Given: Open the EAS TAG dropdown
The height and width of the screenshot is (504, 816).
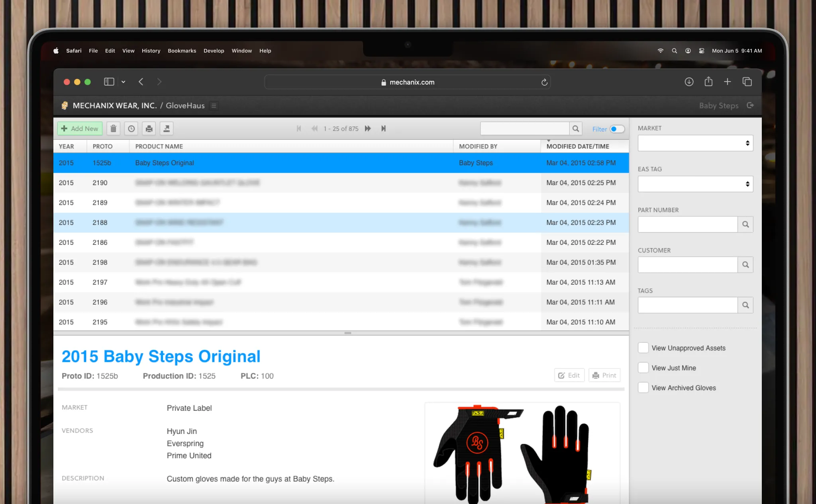Looking at the screenshot, I should coord(695,184).
